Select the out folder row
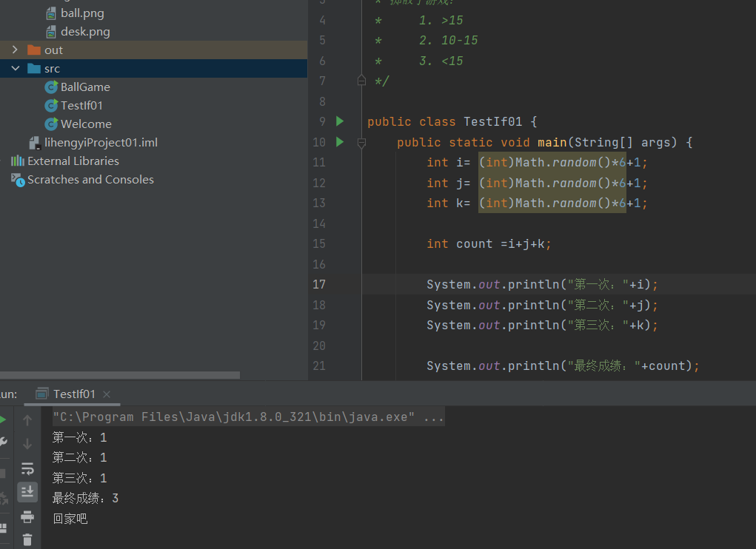The width and height of the screenshot is (756, 549). [x=154, y=50]
